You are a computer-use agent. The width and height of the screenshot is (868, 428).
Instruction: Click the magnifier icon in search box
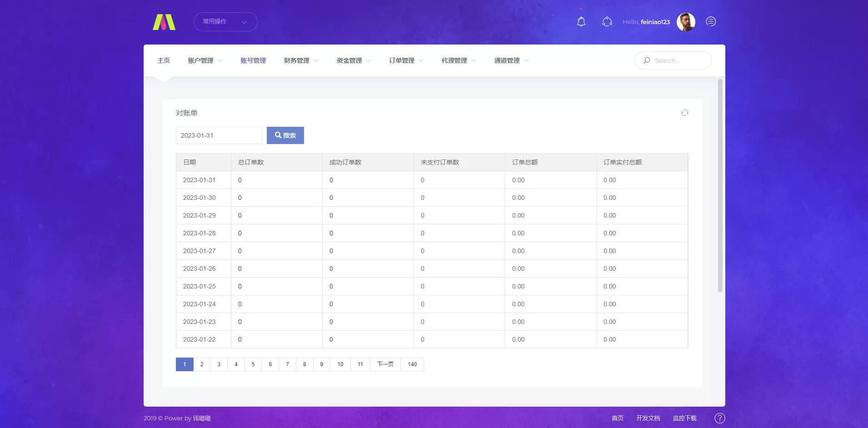click(647, 60)
